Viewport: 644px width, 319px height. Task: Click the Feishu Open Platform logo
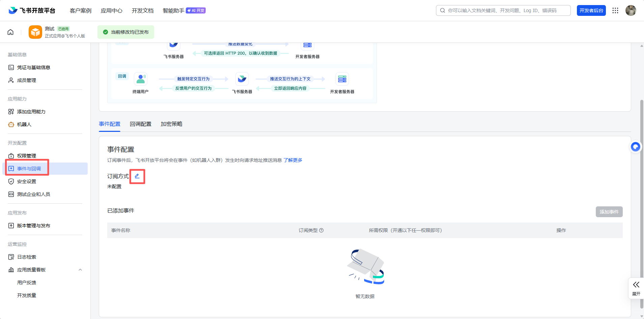32,10
